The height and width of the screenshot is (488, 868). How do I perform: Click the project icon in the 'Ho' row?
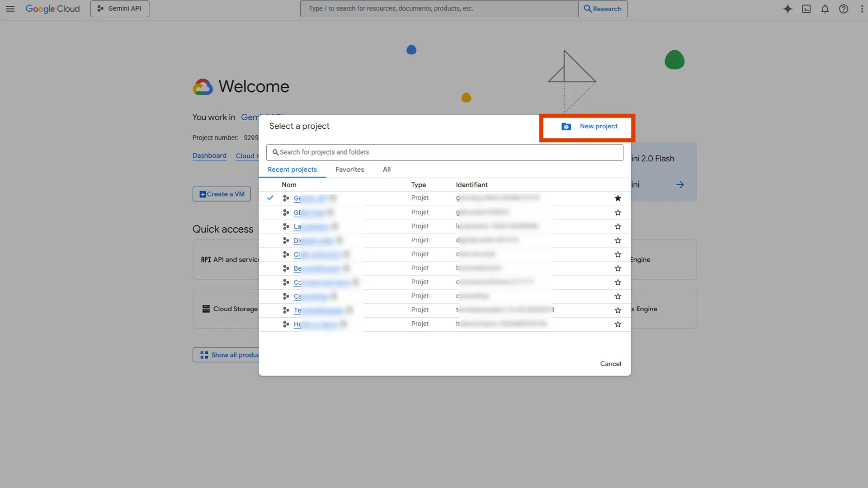pos(286,324)
